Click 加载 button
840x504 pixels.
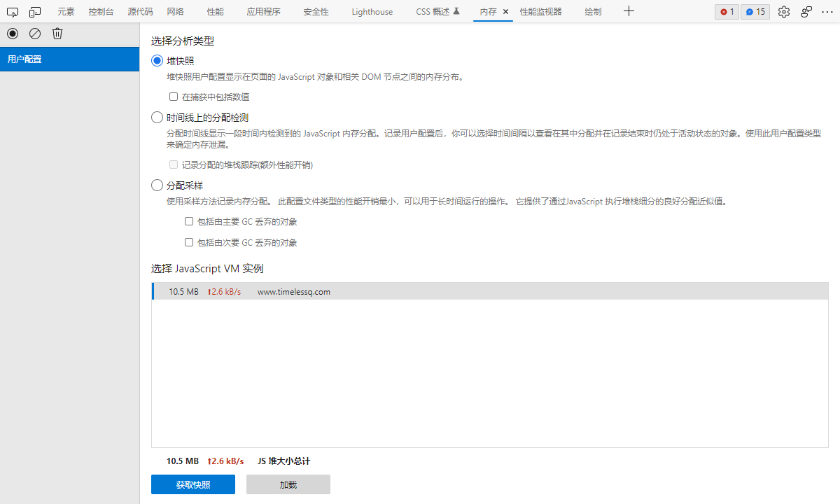click(x=288, y=484)
